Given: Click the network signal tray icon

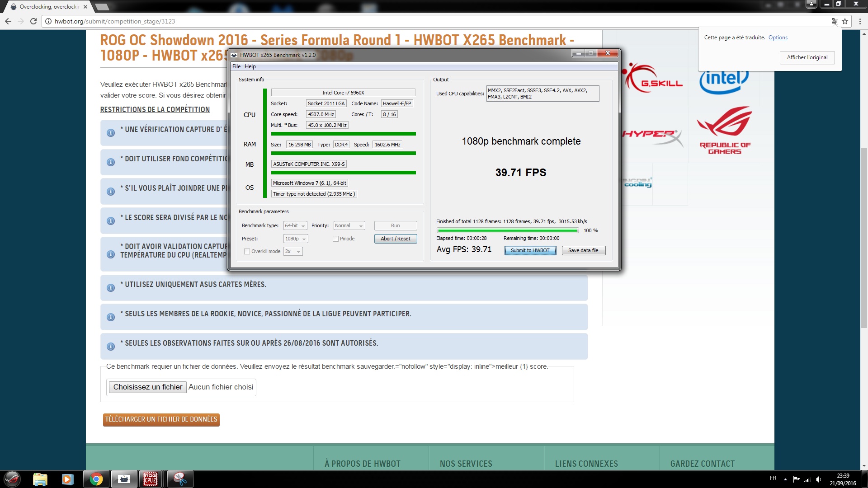Looking at the screenshot, I should [x=807, y=479].
